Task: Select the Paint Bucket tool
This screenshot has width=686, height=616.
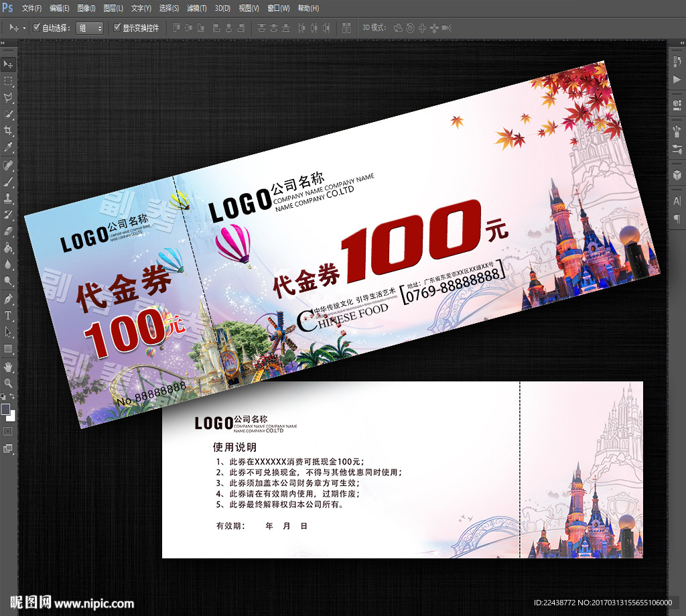Action: [x=8, y=248]
